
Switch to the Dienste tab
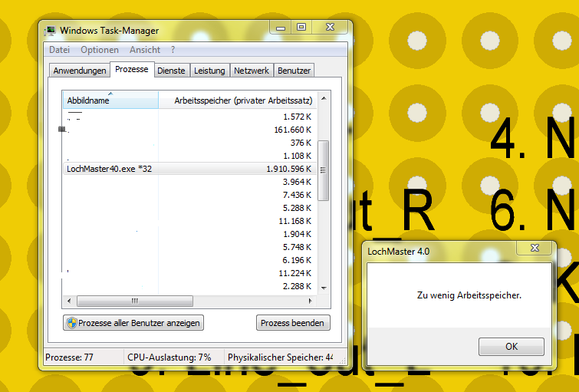[171, 71]
